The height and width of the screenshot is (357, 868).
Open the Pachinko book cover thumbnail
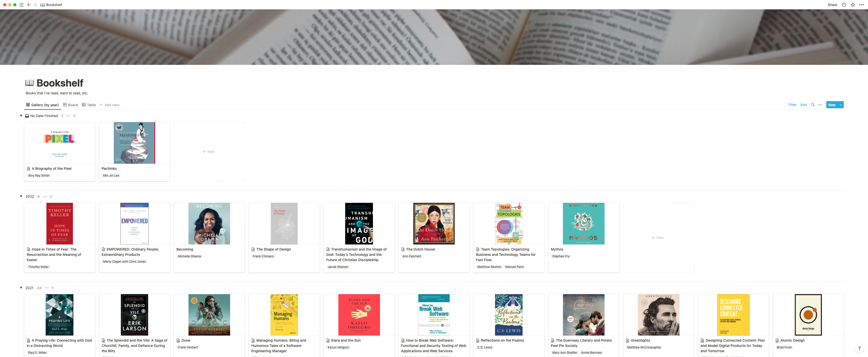click(134, 143)
